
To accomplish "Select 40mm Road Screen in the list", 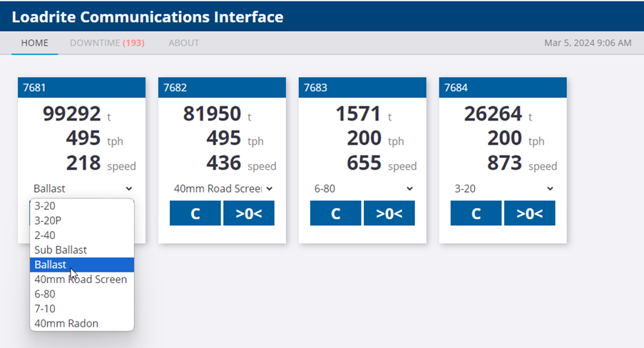I will tap(82, 280).
